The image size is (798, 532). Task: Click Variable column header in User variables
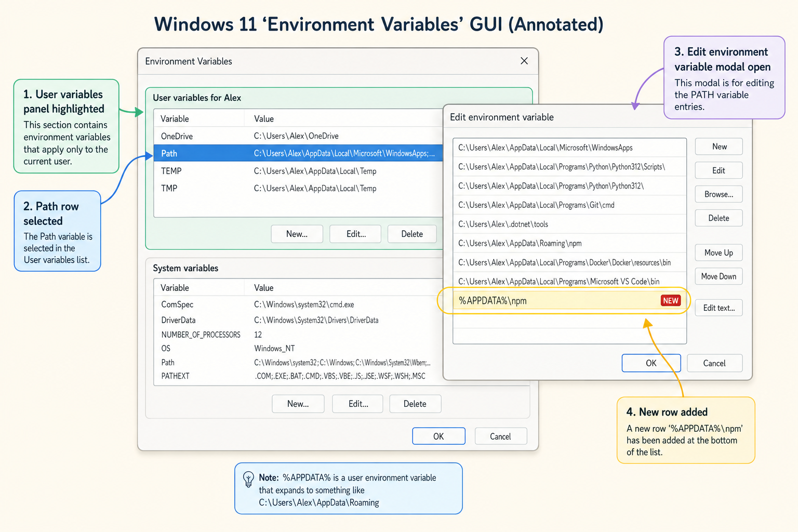[x=175, y=118]
